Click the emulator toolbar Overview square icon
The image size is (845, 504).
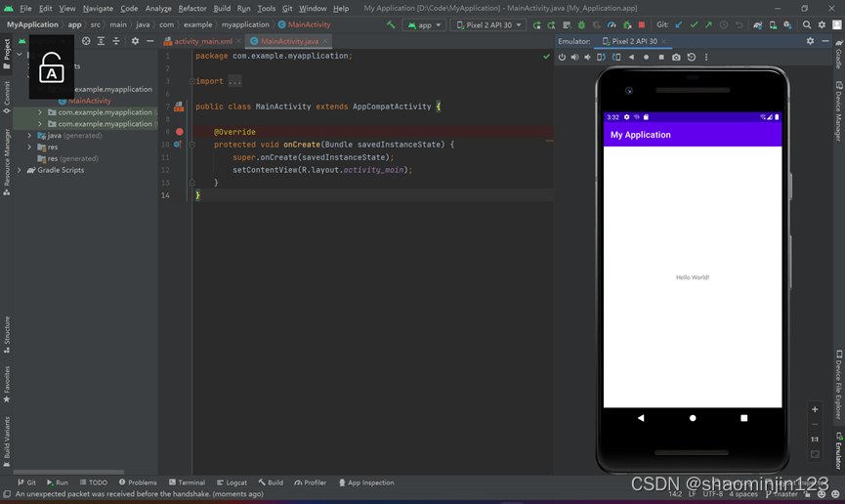[x=661, y=57]
